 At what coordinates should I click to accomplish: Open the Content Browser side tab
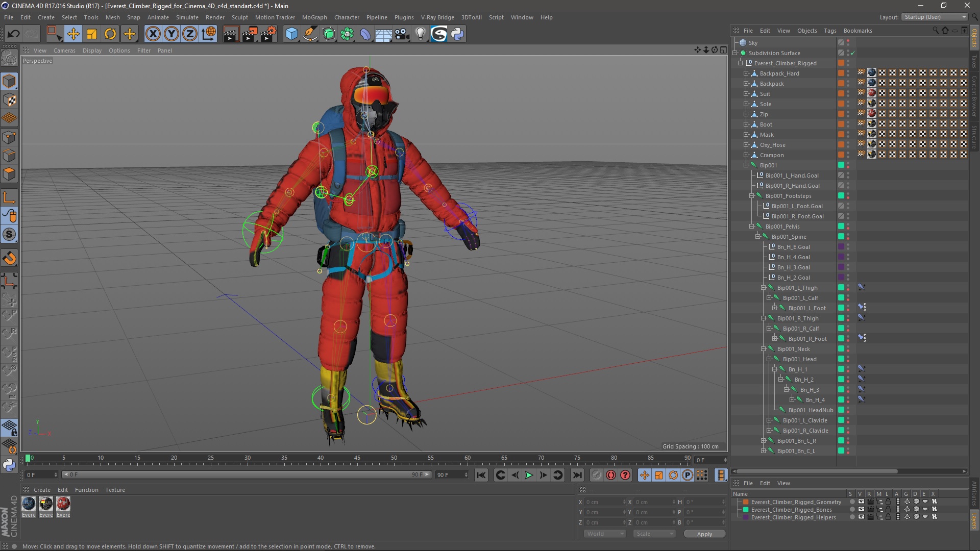click(x=974, y=96)
